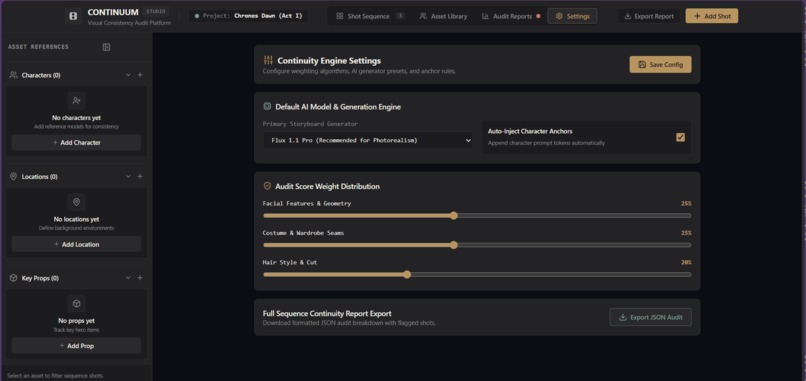Click the box icon in empty props card
This screenshot has height=381, width=806.
(x=77, y=303)
